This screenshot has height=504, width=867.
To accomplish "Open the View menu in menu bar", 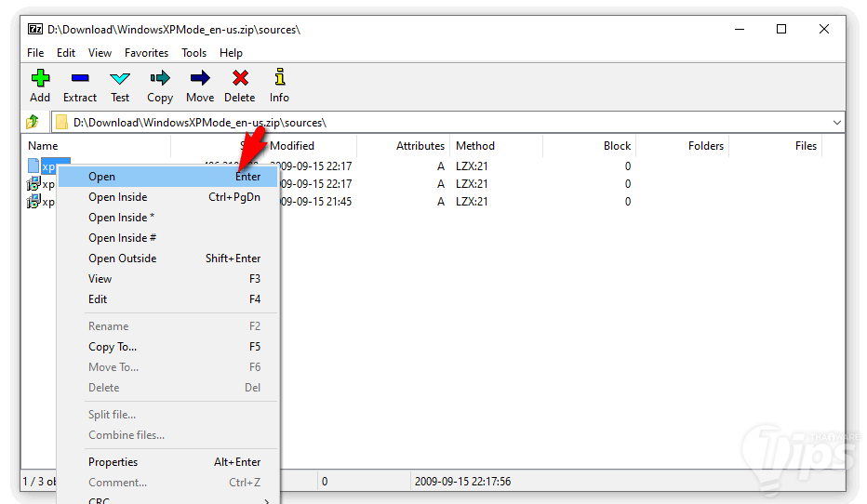I will (x=100, y=53).
